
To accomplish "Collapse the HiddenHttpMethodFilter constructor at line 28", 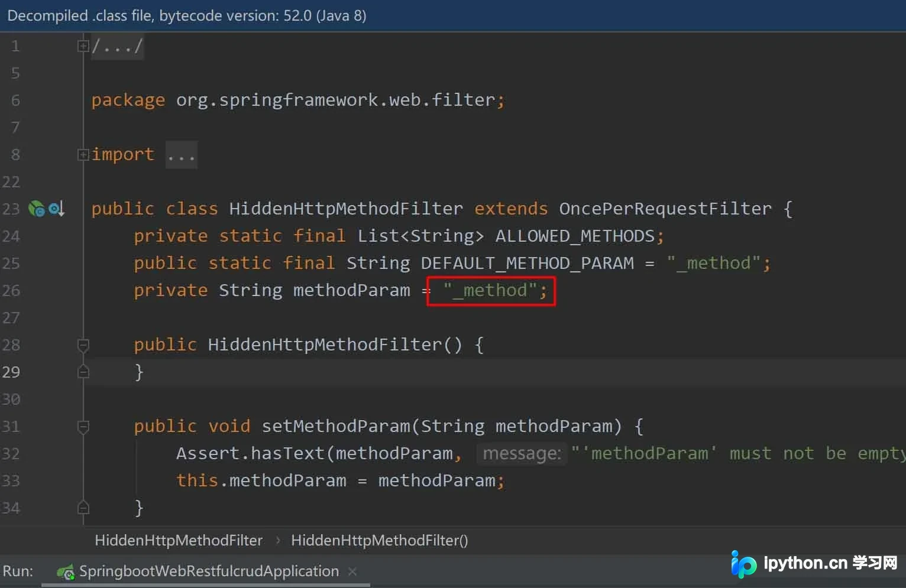I will pyautogui.click(x=83, y=345).
